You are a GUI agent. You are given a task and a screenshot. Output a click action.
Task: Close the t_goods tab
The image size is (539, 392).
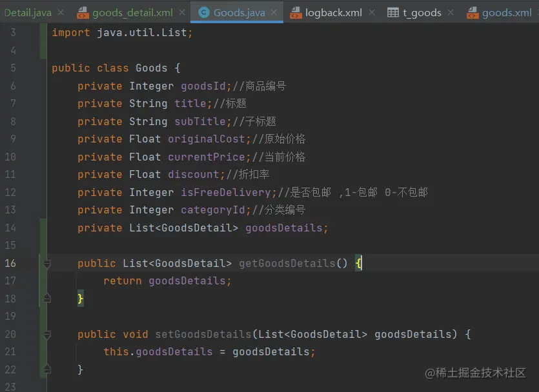451,12
